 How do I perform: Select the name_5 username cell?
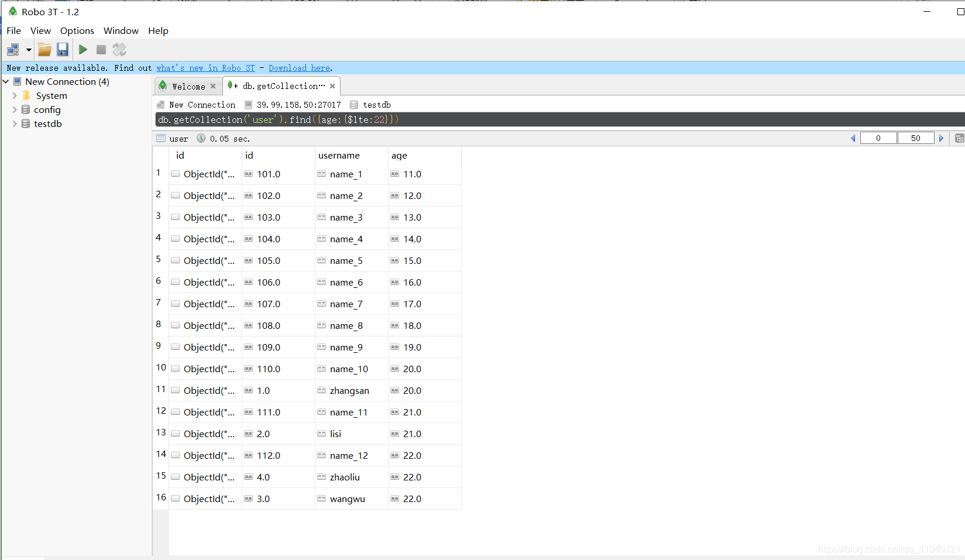tap(352, 260)
